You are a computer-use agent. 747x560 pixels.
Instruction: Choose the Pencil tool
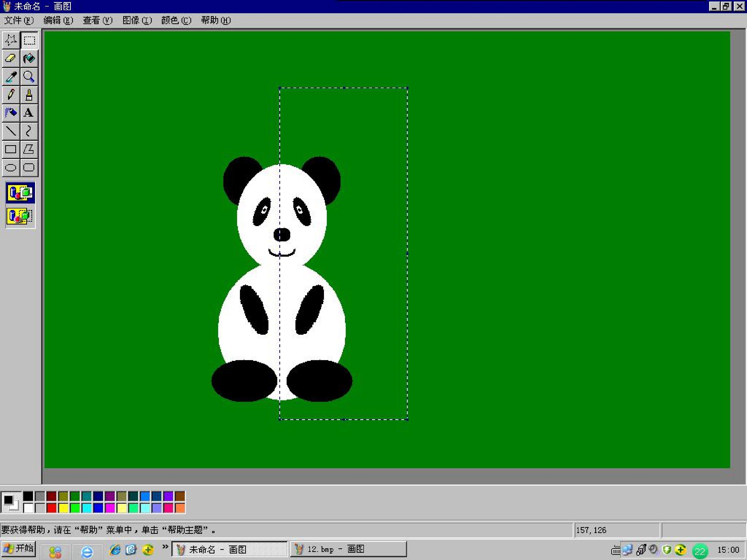(11, 95)
